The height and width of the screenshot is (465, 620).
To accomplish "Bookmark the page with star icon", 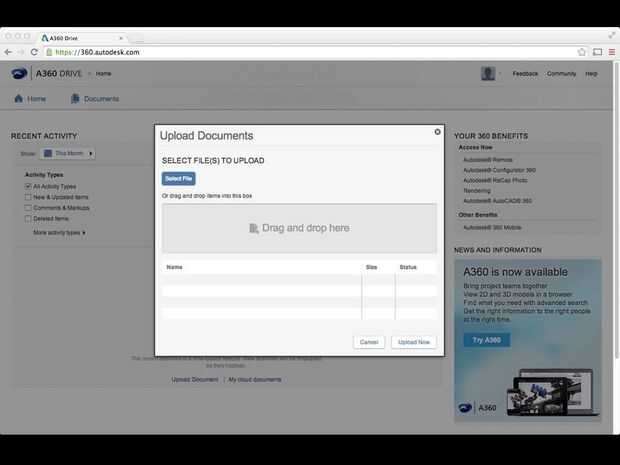I will coord(581,52).
